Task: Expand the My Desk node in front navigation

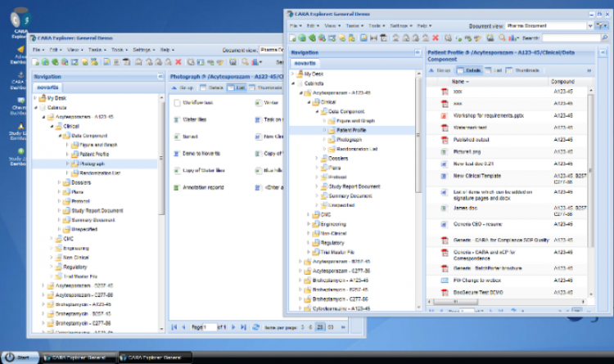Action: [x=293, y=74]
